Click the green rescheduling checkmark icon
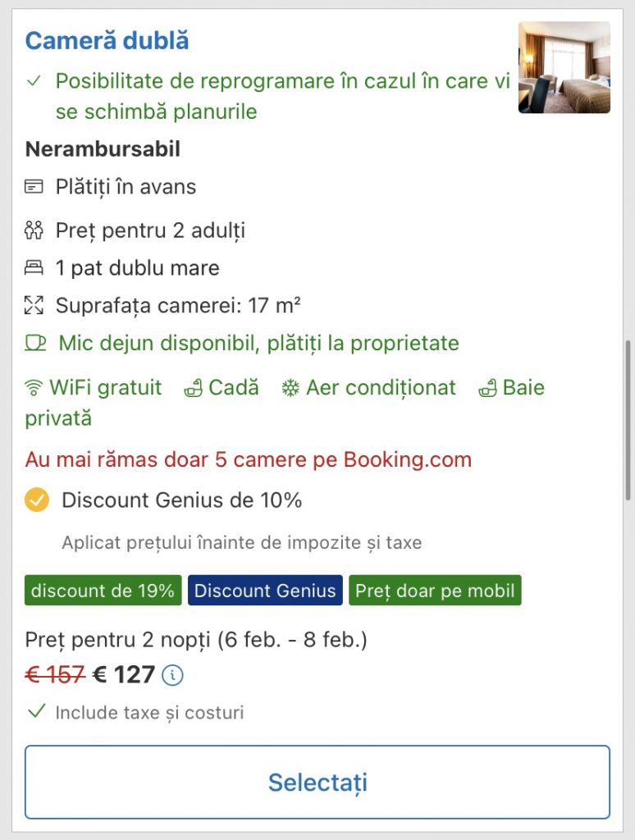 (34, 81)
